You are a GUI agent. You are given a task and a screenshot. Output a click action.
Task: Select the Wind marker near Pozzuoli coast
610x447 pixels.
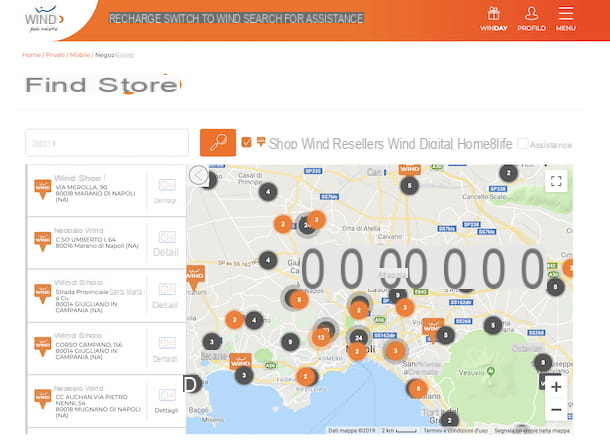240,361
